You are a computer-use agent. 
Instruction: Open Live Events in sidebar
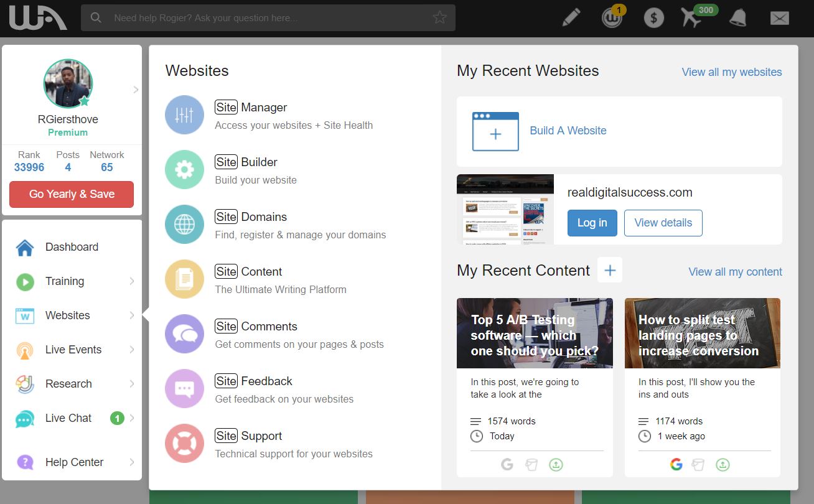(72, 350)
